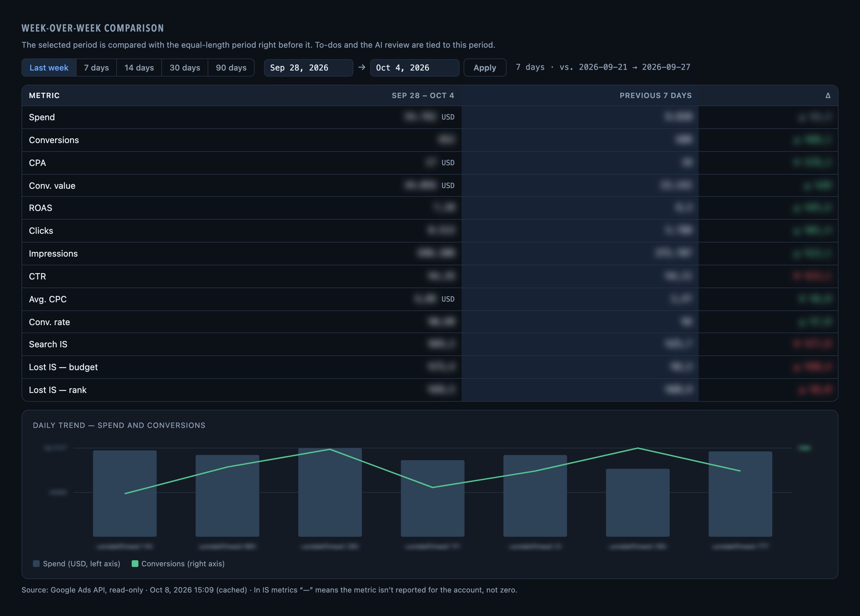Viewport: 860px width, 616px height.
Task: Click the Spend legend color swatch
Action: [36, 563]
